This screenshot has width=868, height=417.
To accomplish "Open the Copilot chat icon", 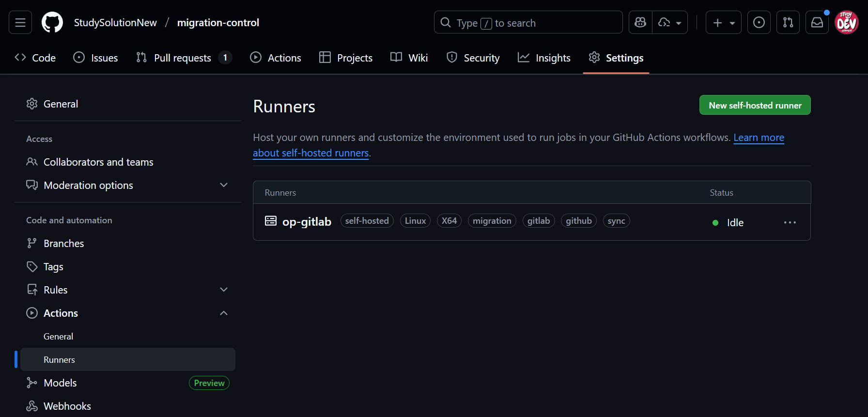I will pos(640,23).
